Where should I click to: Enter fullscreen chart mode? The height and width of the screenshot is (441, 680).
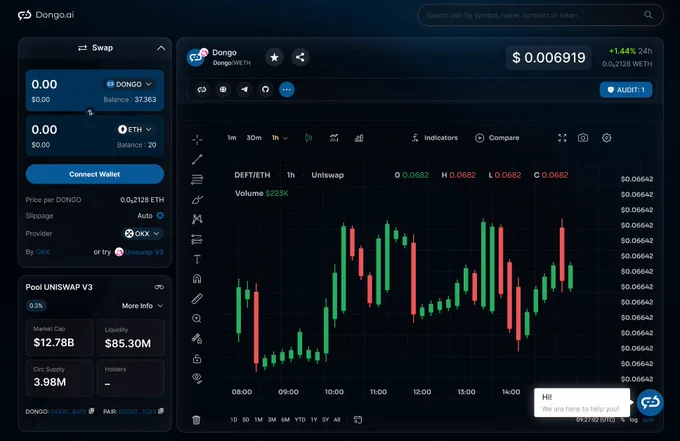tap(562, 138)
